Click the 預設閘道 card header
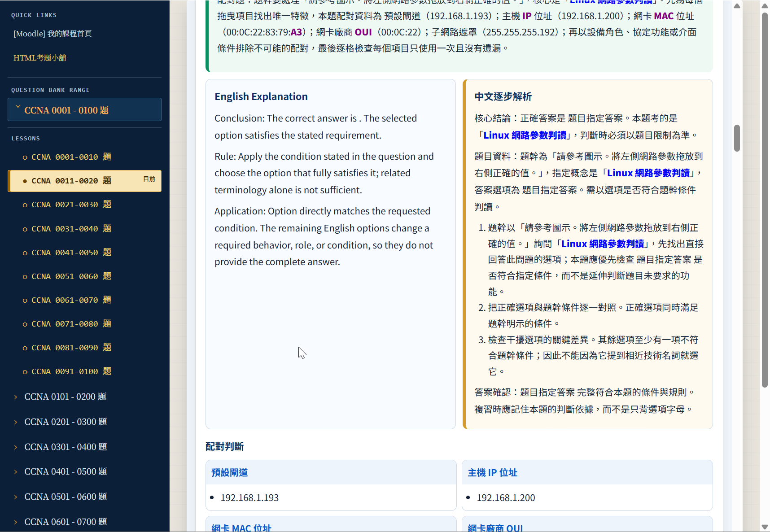The width and height of the screenshot is (770, 532). coord(331,472)
